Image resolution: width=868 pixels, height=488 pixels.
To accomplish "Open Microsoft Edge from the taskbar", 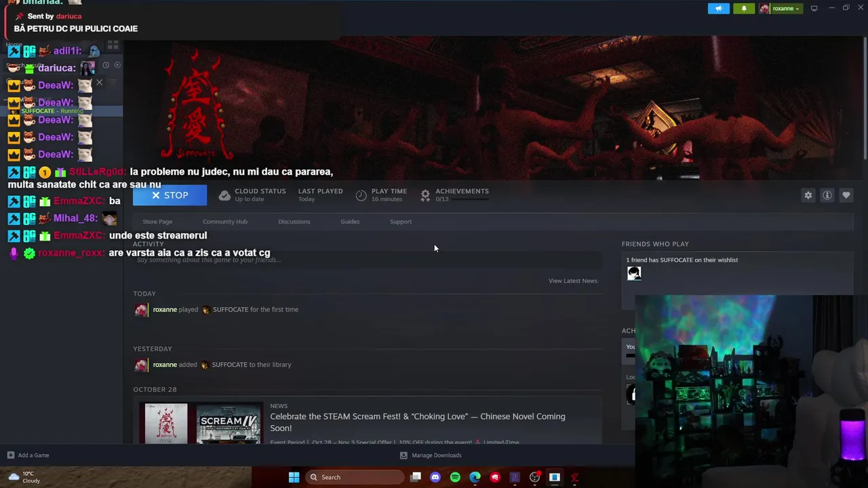I will pyautogui.click(x=475, y=477).
